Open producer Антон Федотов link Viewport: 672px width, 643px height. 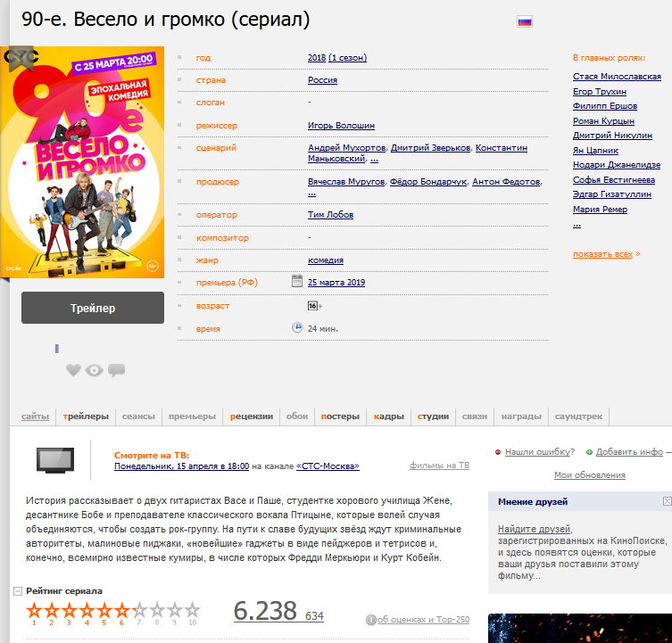[x=506, y=182]
